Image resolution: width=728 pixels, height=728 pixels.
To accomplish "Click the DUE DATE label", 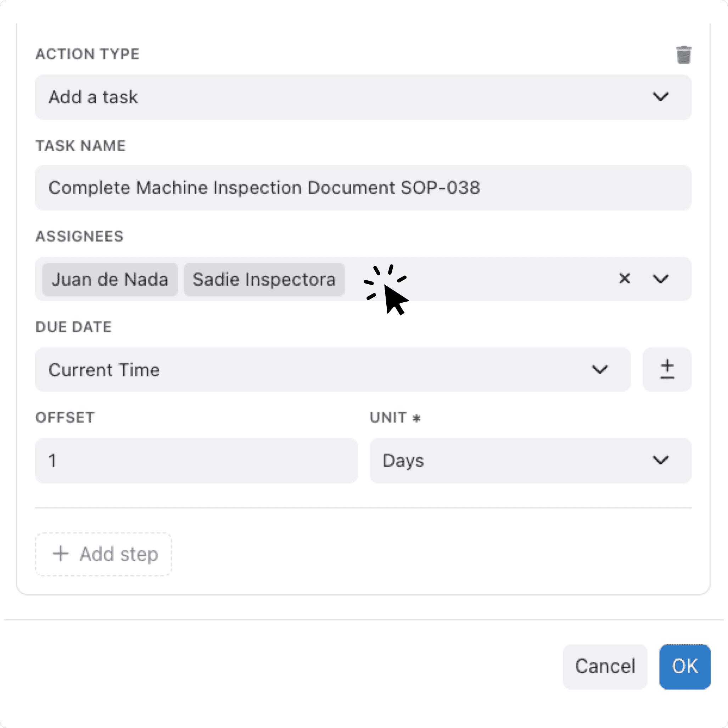I will (73, 327).
